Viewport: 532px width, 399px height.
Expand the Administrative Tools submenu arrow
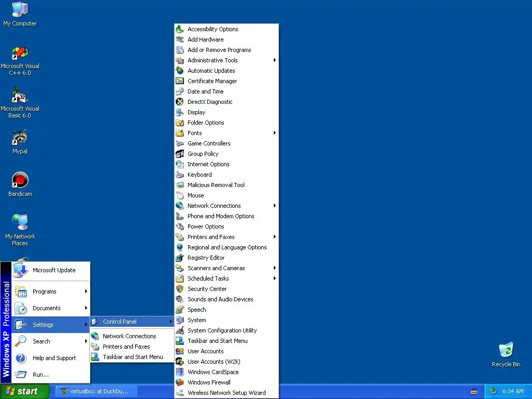click(274, 60)
